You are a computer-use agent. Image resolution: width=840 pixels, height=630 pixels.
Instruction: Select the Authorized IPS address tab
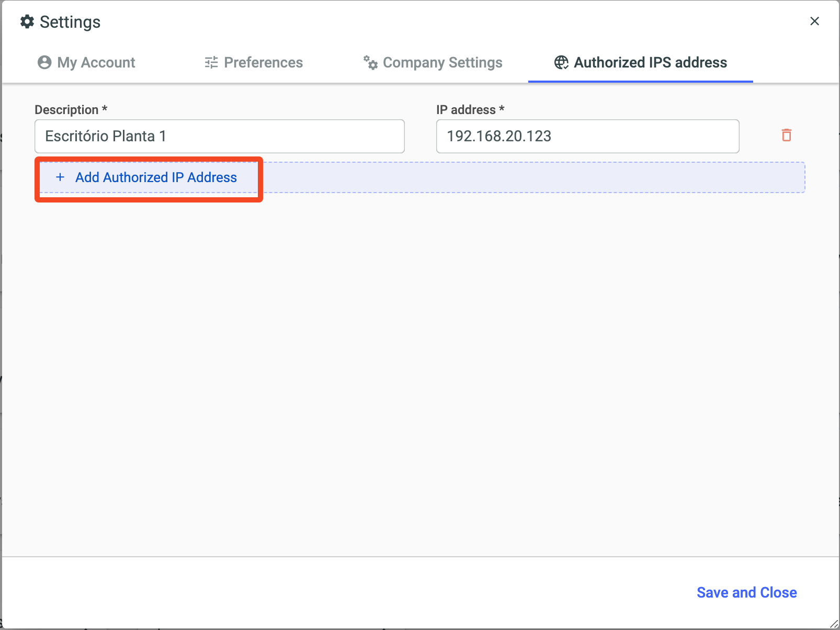pyautogui.click(x=650, y=62)
